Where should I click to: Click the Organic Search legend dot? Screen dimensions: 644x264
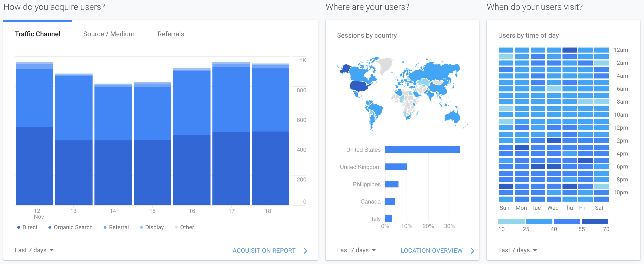[x=50, y=227]
